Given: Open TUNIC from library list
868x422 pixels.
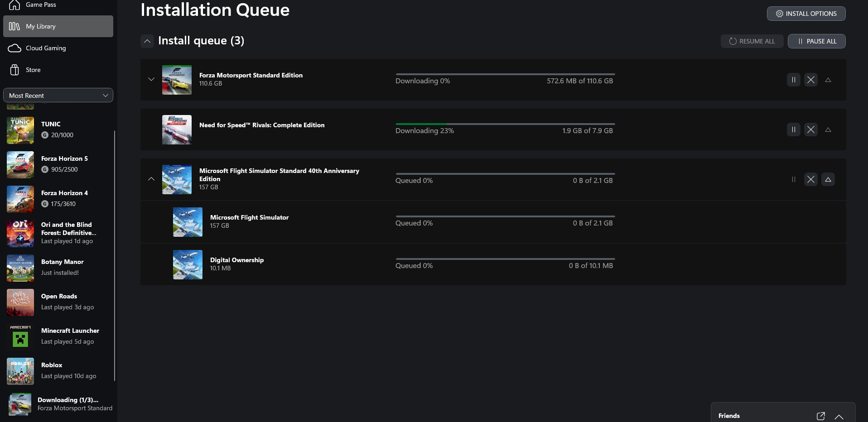Looking at the screenshot, I should point(58,130).
